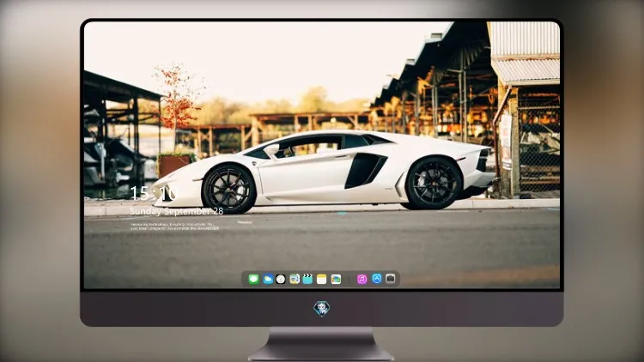The image size is (644, 362).
Task: Open the Weather app in dock
Action: click(x=268, y=279)
